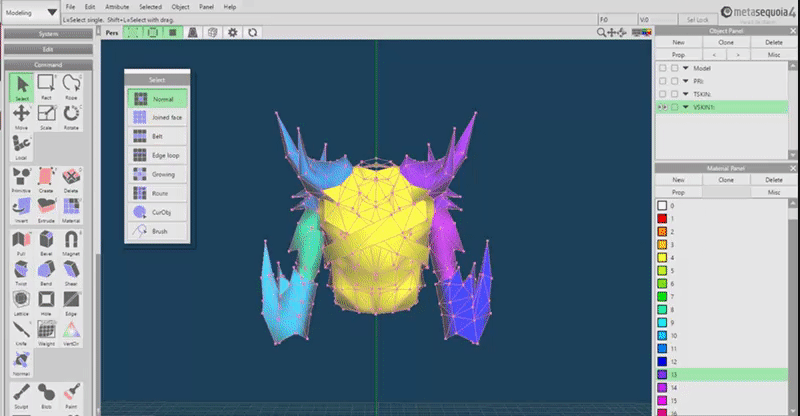Activate the Extrude tool
800x416 pixels.
tap(46, 210)
